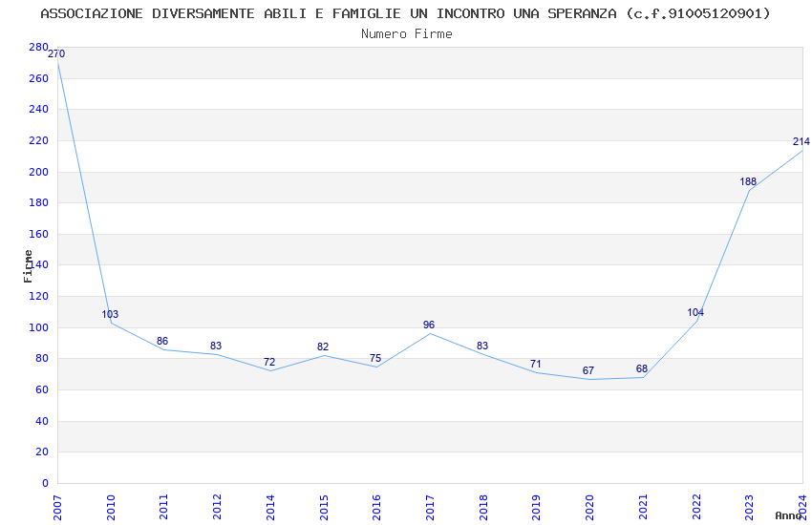812x525 pixels.
Task: Select the 67 data label for 2020
Action: tap(588, 370)
